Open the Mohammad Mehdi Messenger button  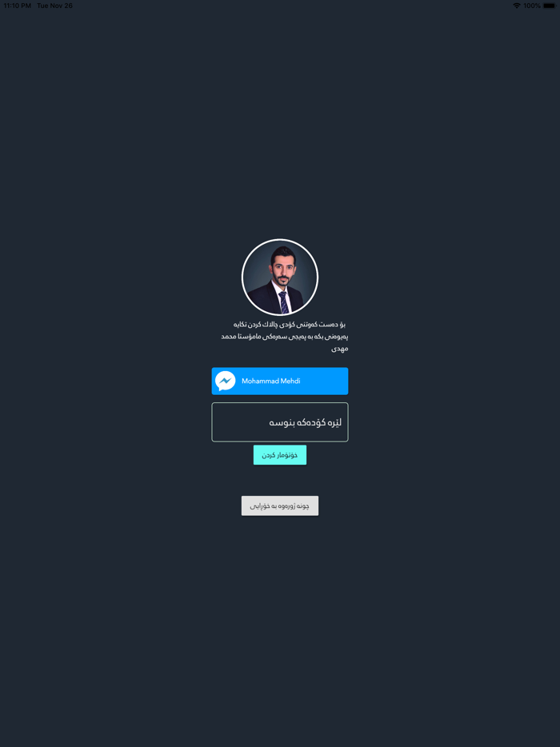(280, 381)
